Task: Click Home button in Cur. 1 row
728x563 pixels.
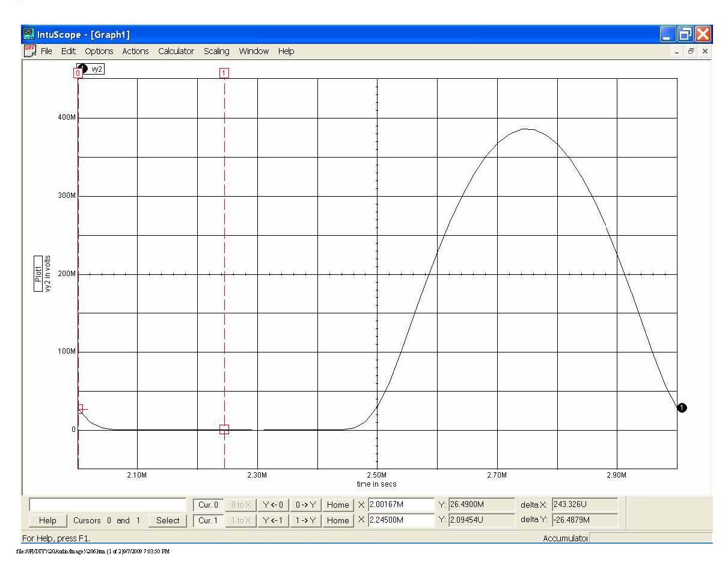Action: coord(338,520)
